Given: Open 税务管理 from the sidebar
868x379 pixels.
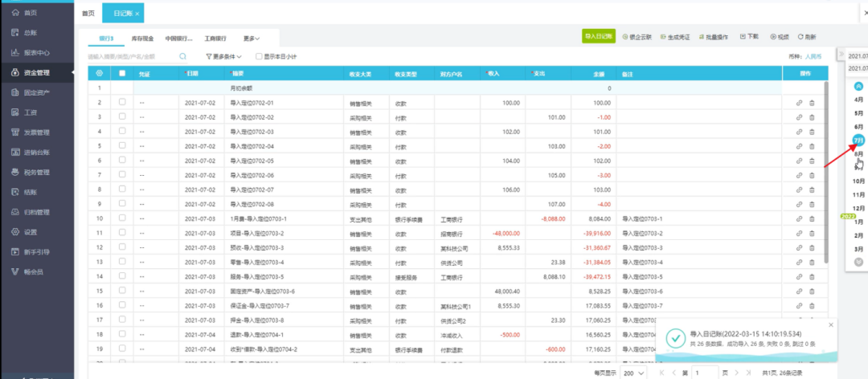Looking at the screenshot, I should (36, 172).
